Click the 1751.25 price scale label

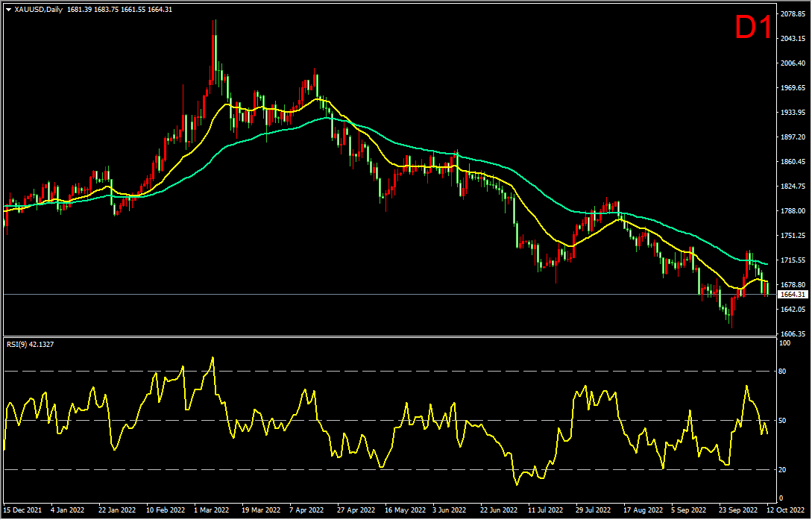click(x=793, y=235)
